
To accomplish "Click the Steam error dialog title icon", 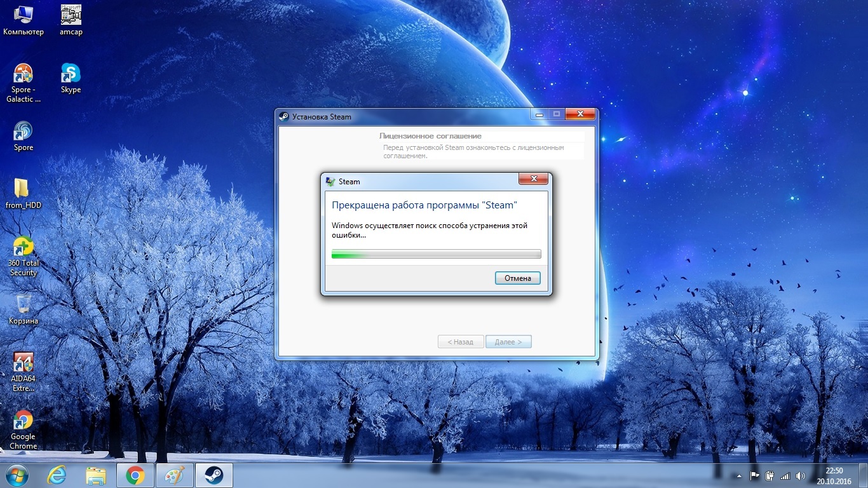I will click(x=330, y=182).
